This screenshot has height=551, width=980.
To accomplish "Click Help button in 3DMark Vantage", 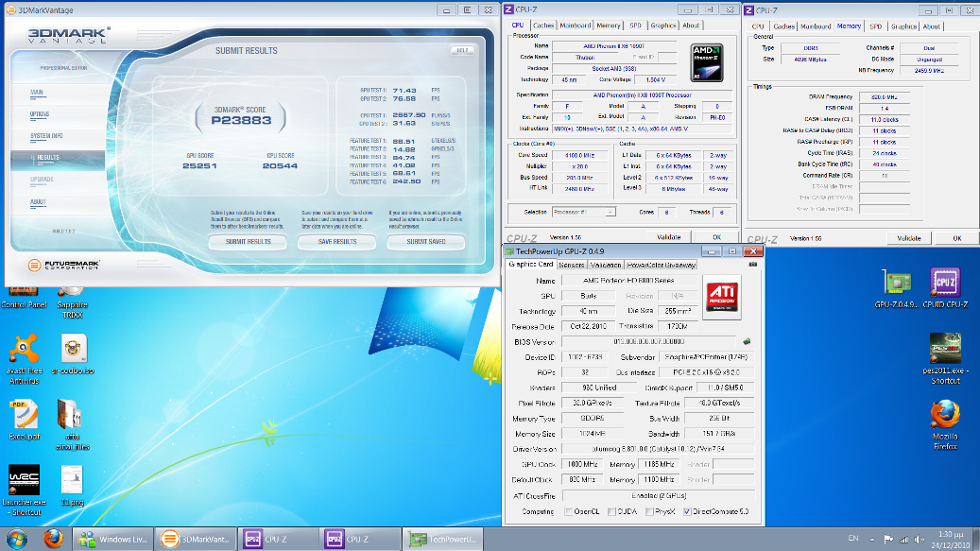I will click(x=462, y=51).
